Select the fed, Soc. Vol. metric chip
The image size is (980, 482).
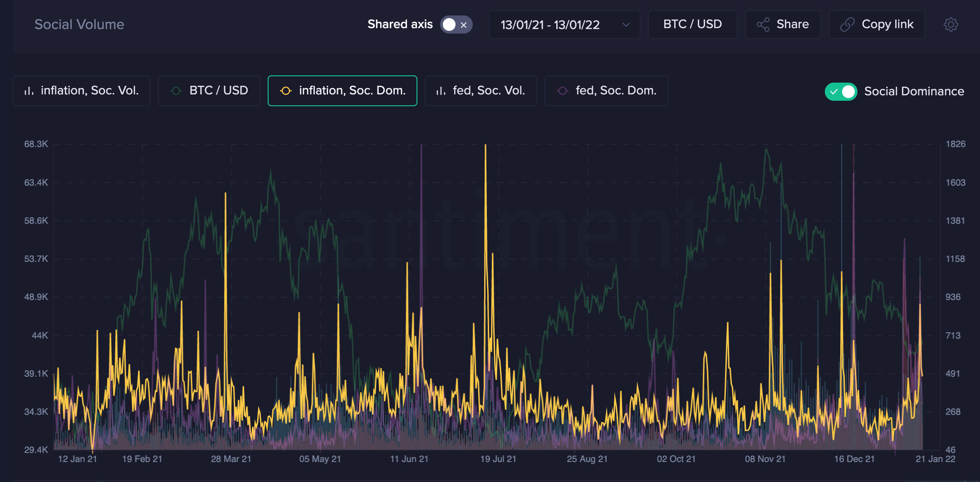coord(481,91)
